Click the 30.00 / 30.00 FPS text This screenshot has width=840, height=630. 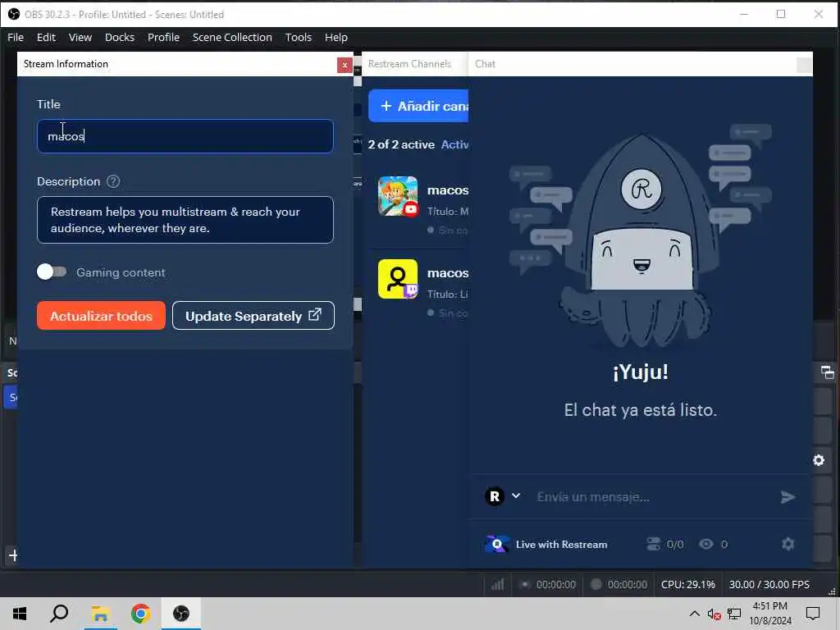tap(769, 584)
